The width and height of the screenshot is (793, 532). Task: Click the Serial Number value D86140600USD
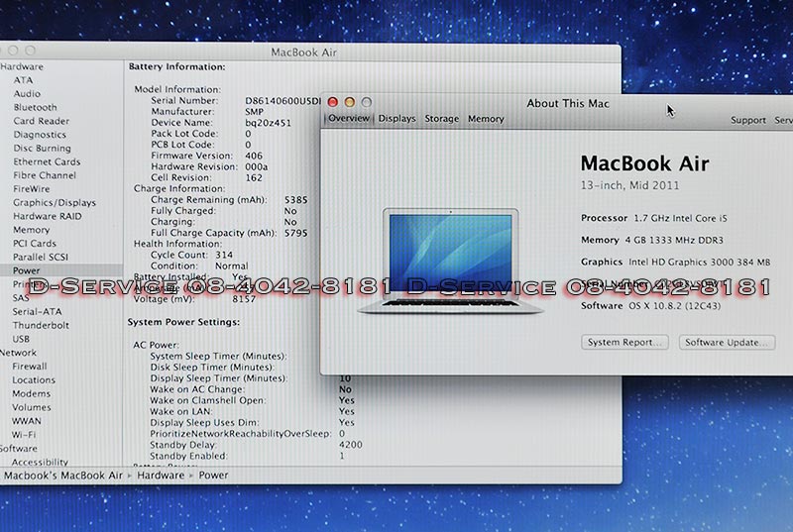click(x=283, y=100)
